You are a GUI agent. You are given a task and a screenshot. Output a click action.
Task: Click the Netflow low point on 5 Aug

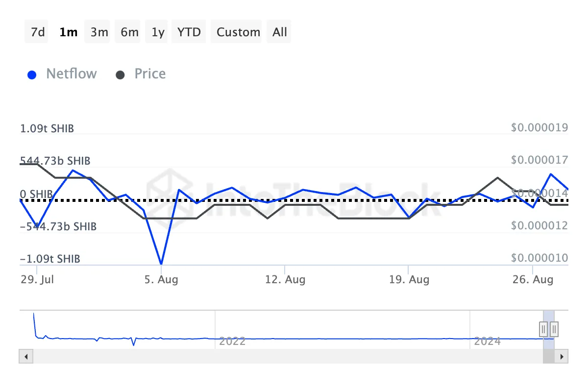tap(161, 264)
